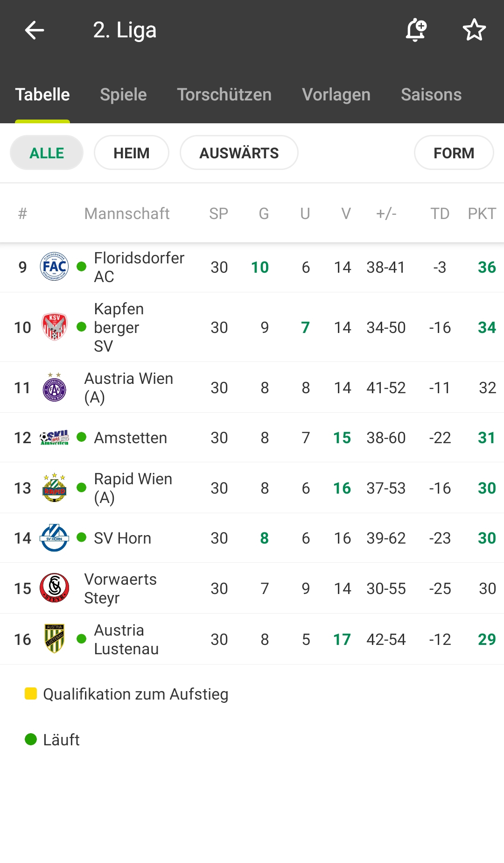Screen dimensions: 504x863
Task: Show the FORM table view
Action: pyautogui.click(x=454, y=153)
